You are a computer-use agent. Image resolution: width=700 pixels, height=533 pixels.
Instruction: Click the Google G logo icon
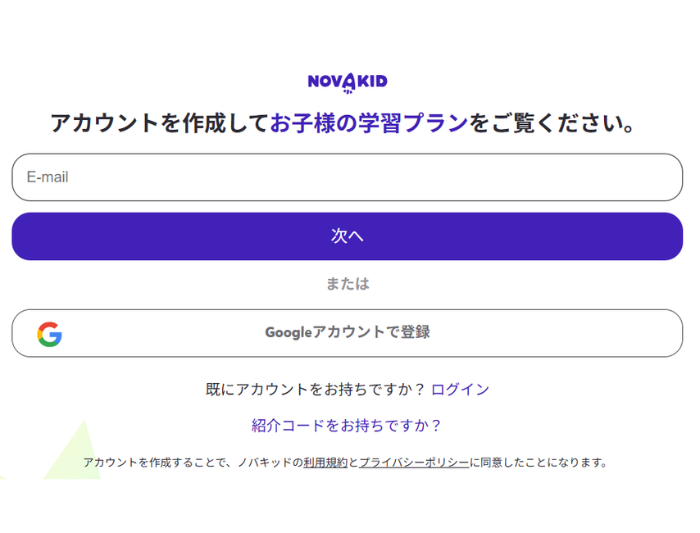pyautogui.click(x=50, y=334)
